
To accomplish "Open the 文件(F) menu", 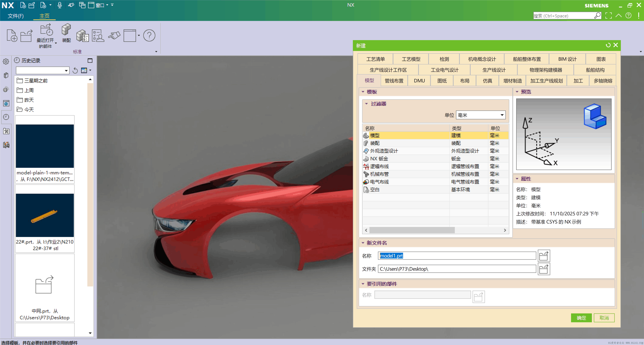I will tap(15, 16).
